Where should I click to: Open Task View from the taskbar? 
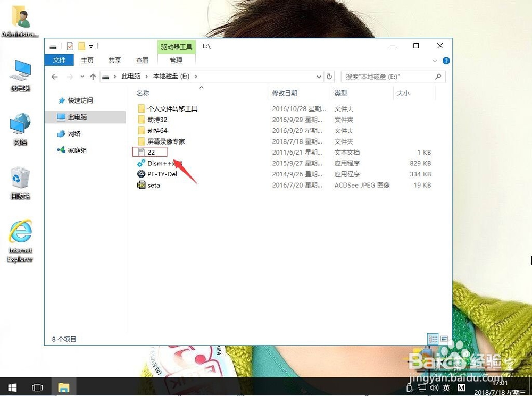pyautogui.click(x=37, y=387)
